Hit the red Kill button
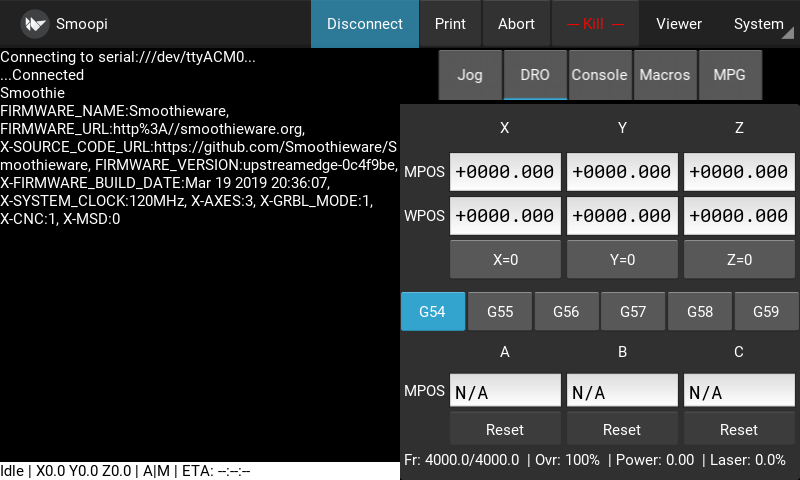 (595, 24)
